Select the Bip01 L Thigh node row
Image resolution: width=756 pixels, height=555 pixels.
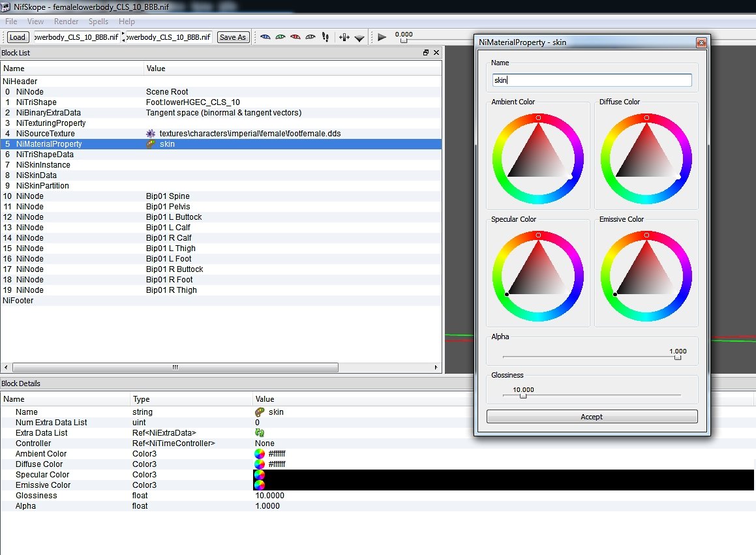tap(221, 248)
